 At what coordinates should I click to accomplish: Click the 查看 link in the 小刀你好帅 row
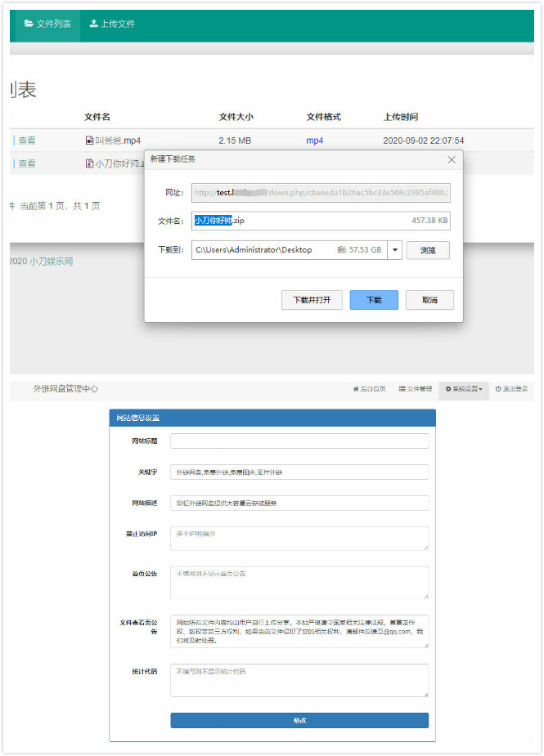tap(27, 163)
